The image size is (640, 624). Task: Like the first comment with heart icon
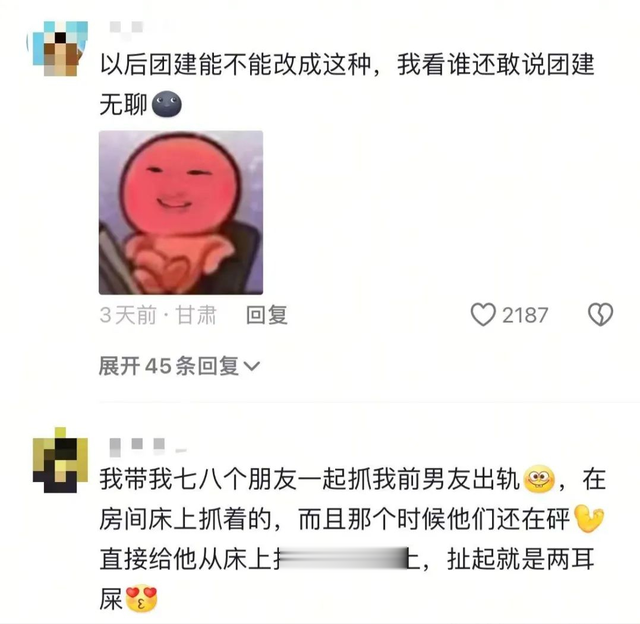[x=483, y=315]
